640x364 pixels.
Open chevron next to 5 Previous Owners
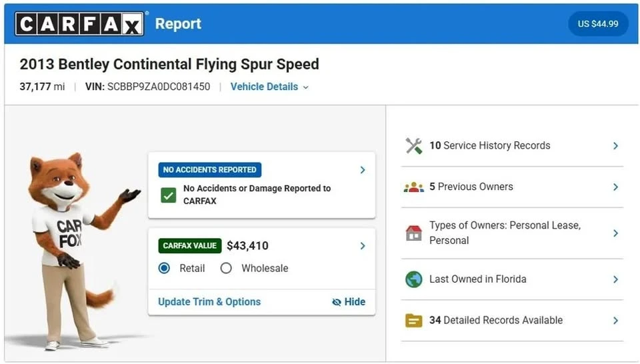click(x=615, y=187)
